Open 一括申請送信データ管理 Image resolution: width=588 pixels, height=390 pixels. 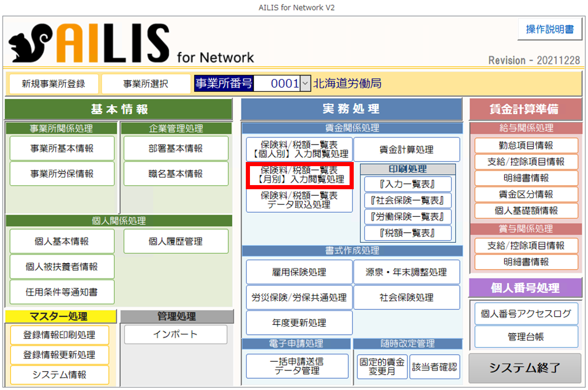point(297,366)
